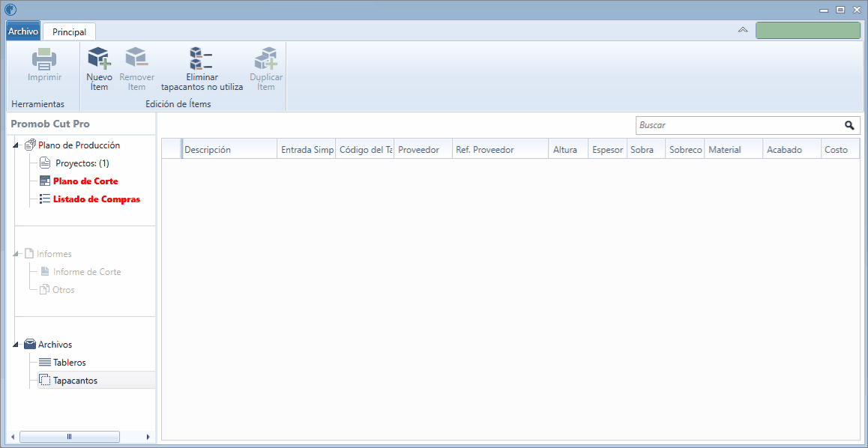868x448 pixels.
Task: Click the Ref. Proveedor column header
Action: [501, 149]
